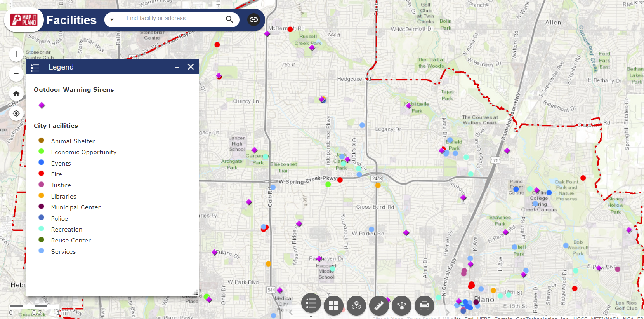Find my location on the map
This screenshot has height=319, width=644.
tap(16, 113)
